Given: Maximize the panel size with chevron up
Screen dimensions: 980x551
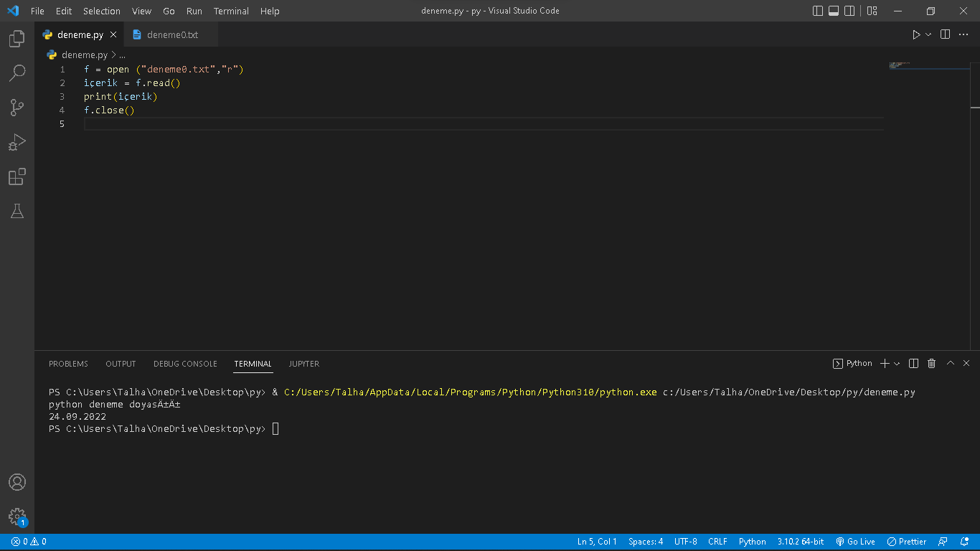Looking at the screenshot, I should (x=950, y=364).
